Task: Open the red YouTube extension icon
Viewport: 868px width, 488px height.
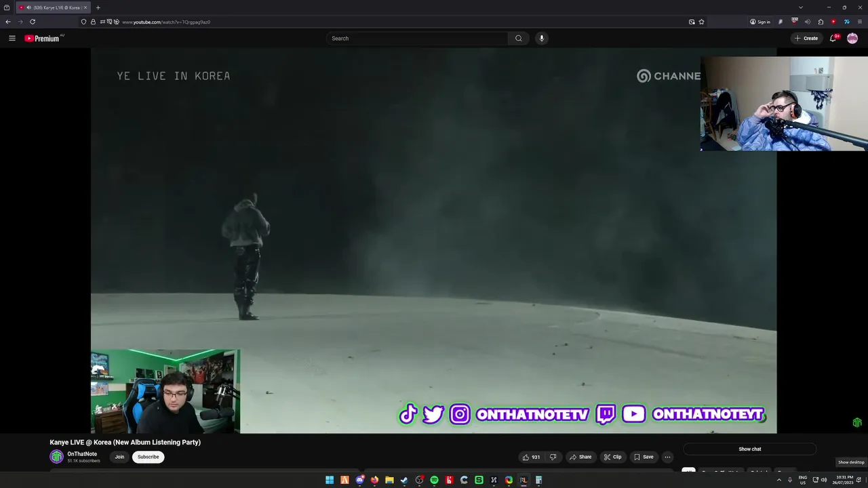Action: 833,22
